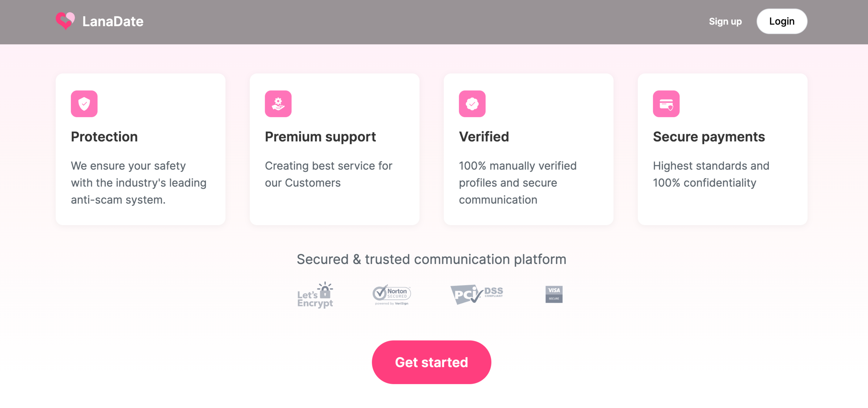Click the '100% confidentiality' description text
The image size is (868, 408).
pos(711,174)
